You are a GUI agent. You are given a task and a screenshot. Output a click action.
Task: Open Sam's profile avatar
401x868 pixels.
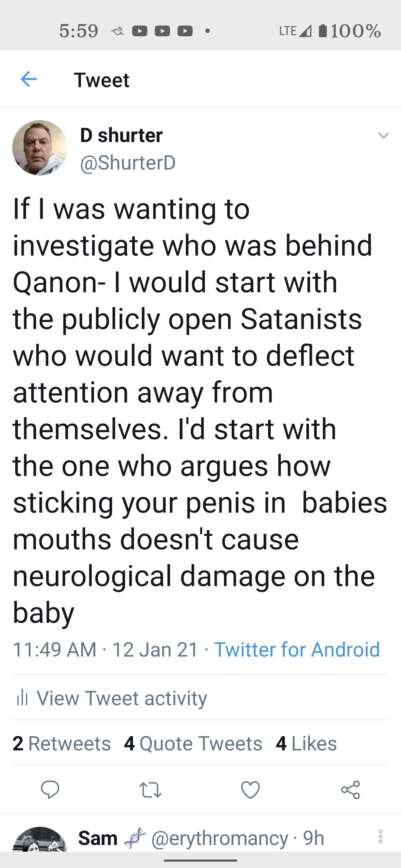click(x=40, y=839)
